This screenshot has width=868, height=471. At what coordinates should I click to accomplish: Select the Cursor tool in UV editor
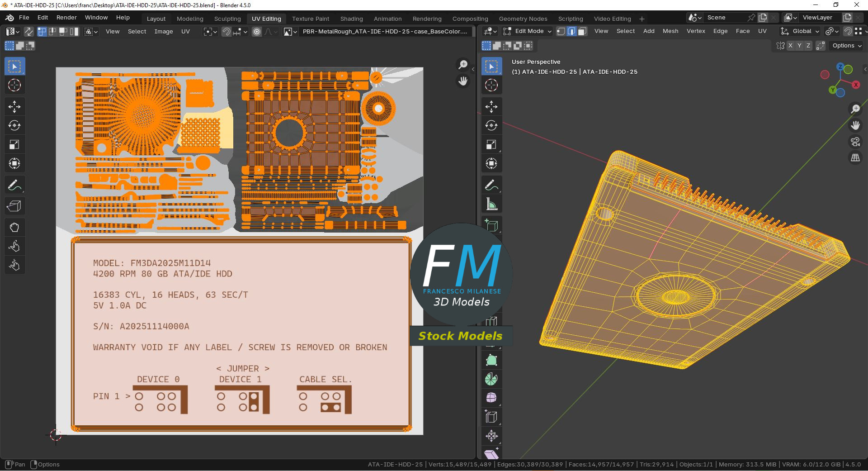(x=14, y=85)
